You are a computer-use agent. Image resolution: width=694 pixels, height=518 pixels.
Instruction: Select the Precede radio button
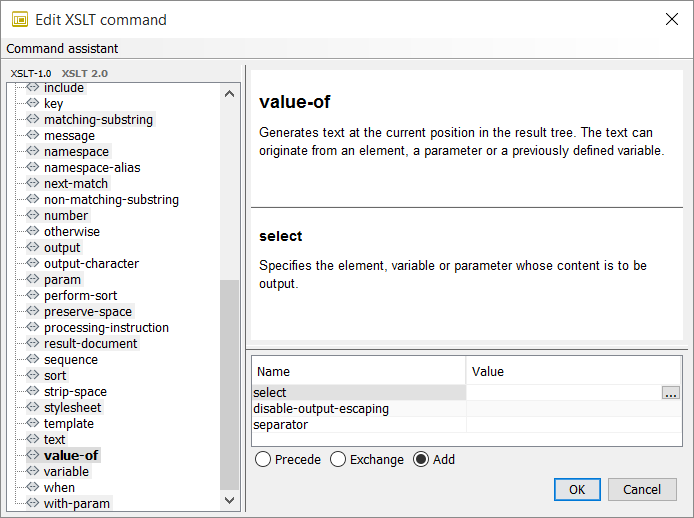tap(264, 460)
